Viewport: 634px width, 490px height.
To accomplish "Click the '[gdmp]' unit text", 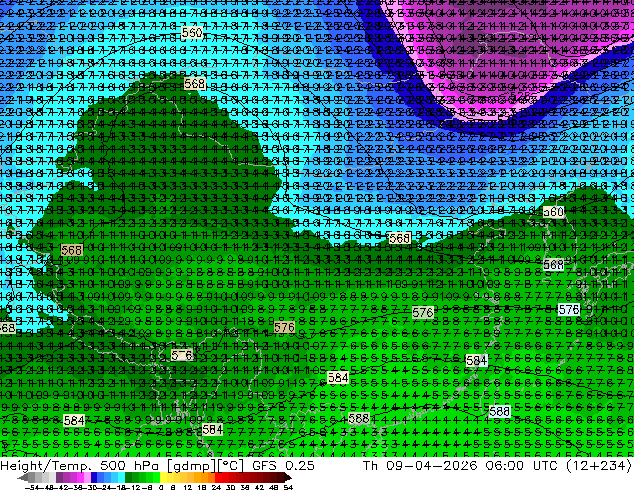I will [192, 466].
